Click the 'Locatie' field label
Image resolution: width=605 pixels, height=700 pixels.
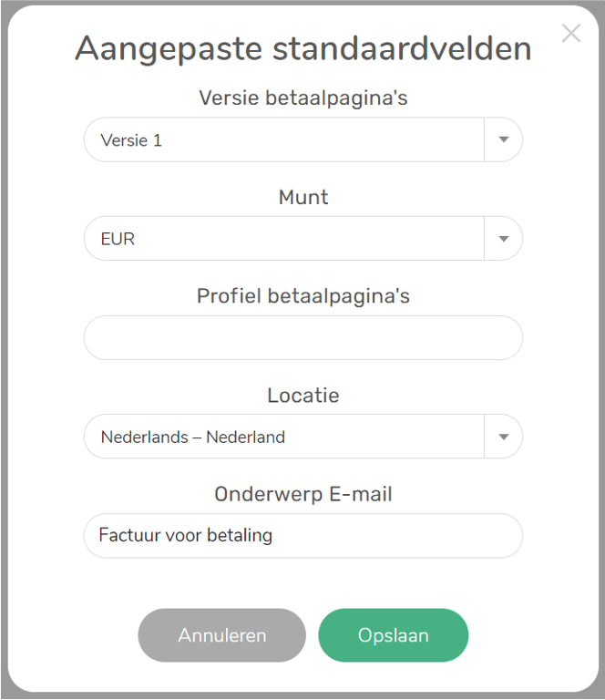point(302,396)
